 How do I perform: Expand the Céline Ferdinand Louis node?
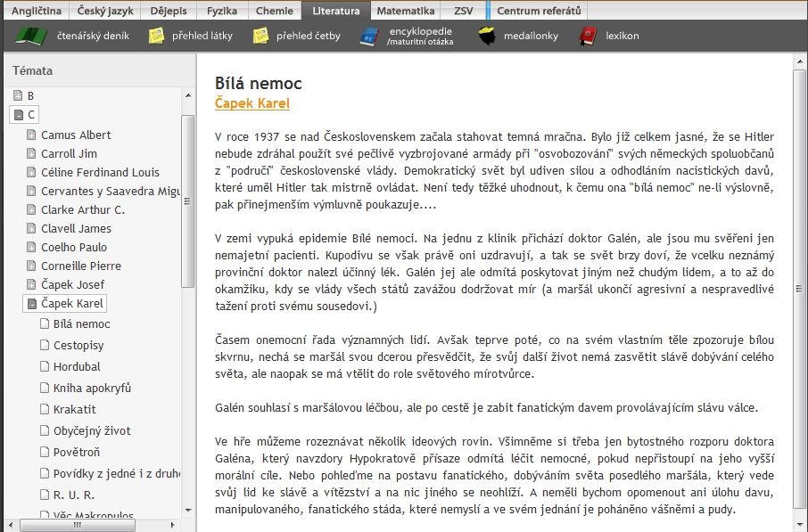[x=31, y=172]
